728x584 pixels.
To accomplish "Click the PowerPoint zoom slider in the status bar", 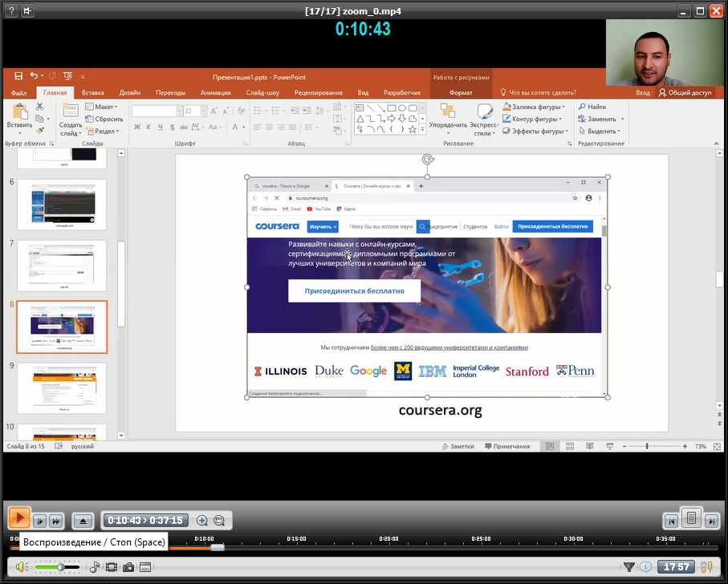I will [x=654, y=446].
